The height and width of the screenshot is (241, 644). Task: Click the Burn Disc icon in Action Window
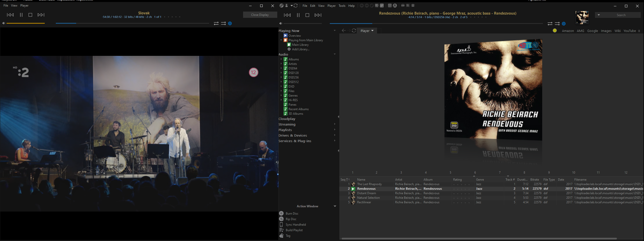point(281,213)
